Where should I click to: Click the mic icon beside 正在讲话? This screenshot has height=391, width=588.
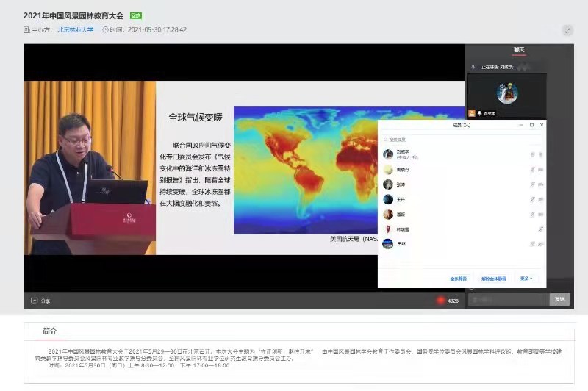pos(473,67)
